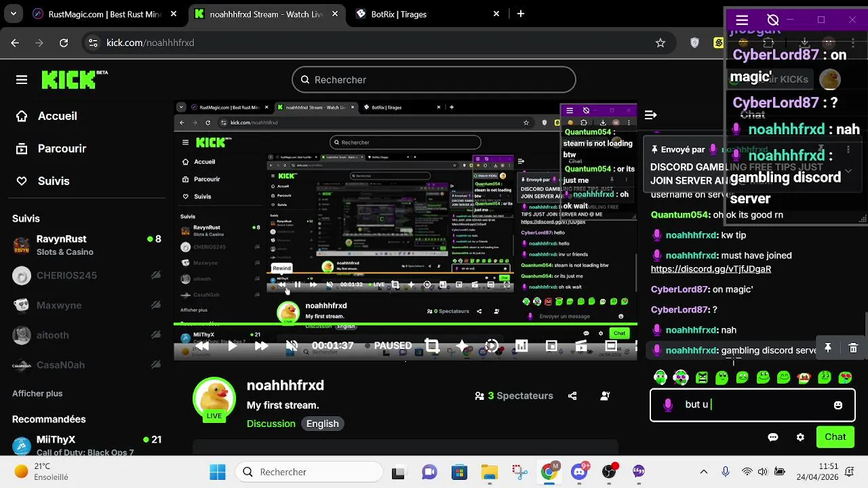Open the Kick hamburger menu
The width and height of the screenshot is (868, 488).
[22, 80]
